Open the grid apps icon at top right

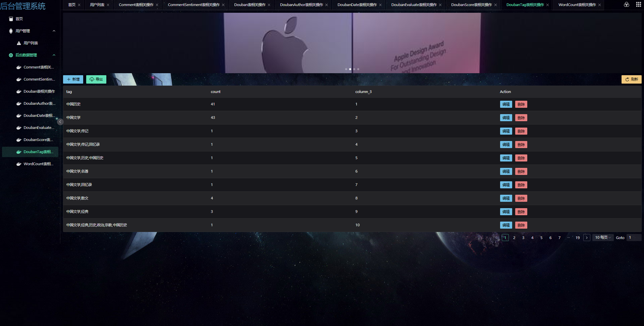click(638, 5)
